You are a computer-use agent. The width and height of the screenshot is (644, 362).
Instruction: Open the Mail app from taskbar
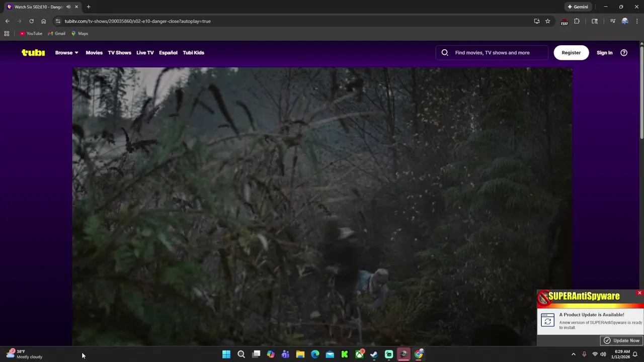330,354
